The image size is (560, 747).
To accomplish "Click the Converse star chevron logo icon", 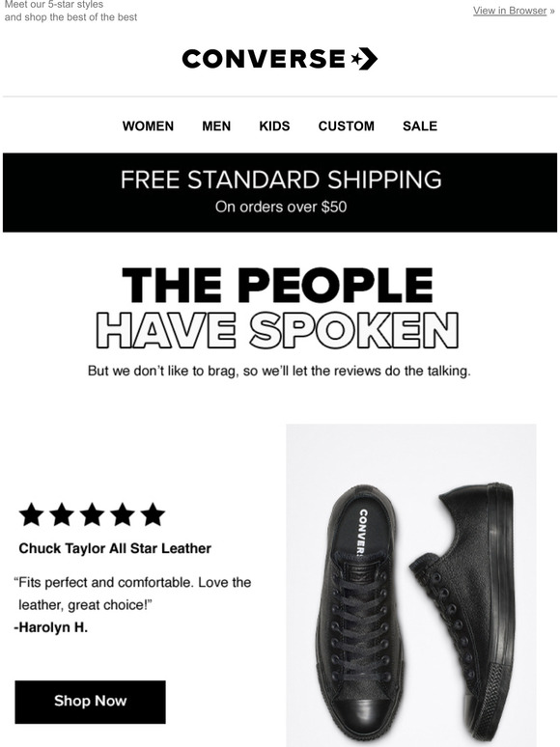I will click(364, 59).
